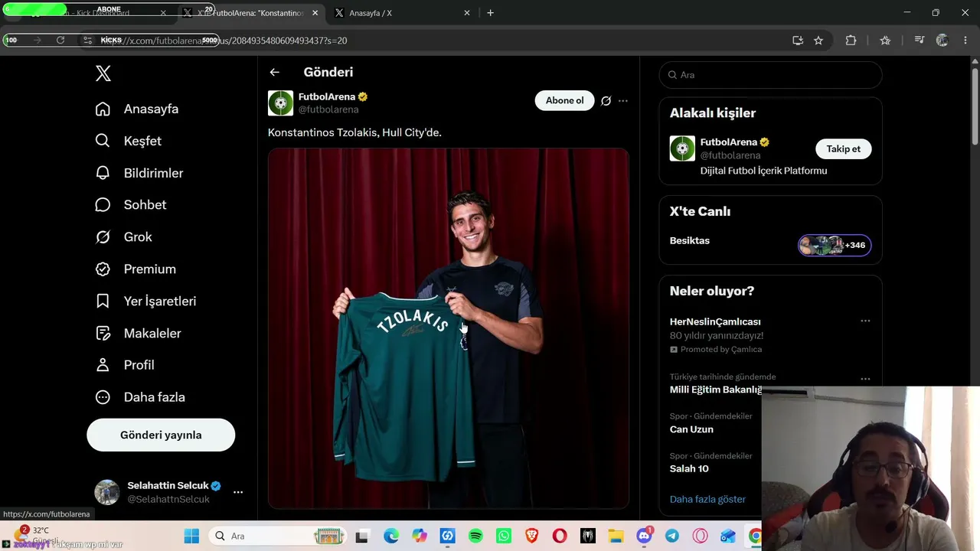
Task: Click Daha fazla göster link
Action: pos(707,499)
